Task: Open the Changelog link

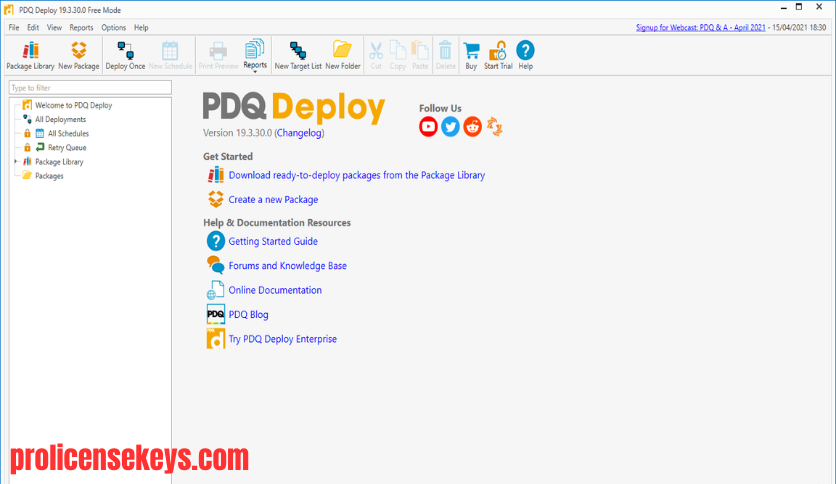Action: [x=299, y=133]
